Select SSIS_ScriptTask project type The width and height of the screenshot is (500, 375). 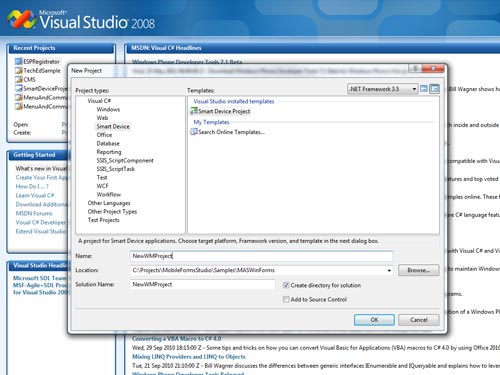(116, 169)
